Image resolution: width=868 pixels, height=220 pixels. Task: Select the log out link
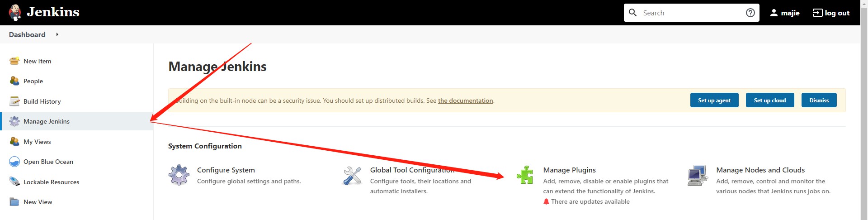pos(837,13)
